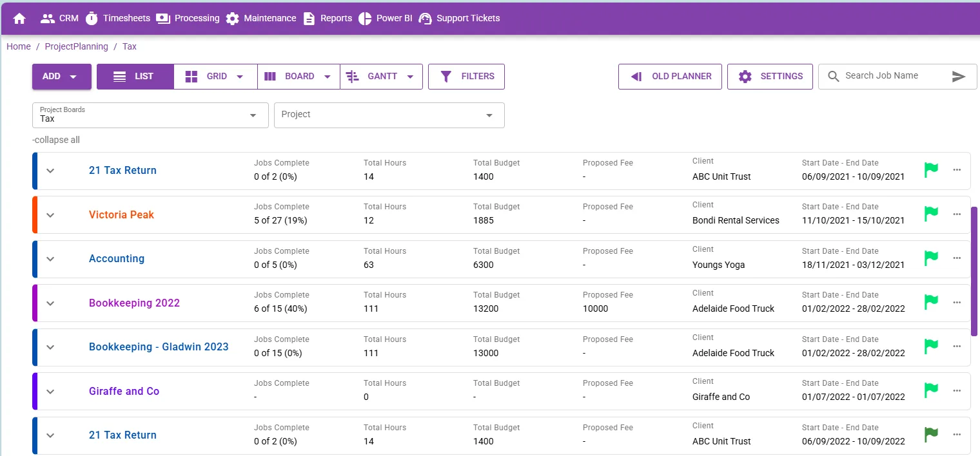Viewport: 980px width, 456px height.
Task: Open more options for Giraffe and Co
Action: coord(957,390)
